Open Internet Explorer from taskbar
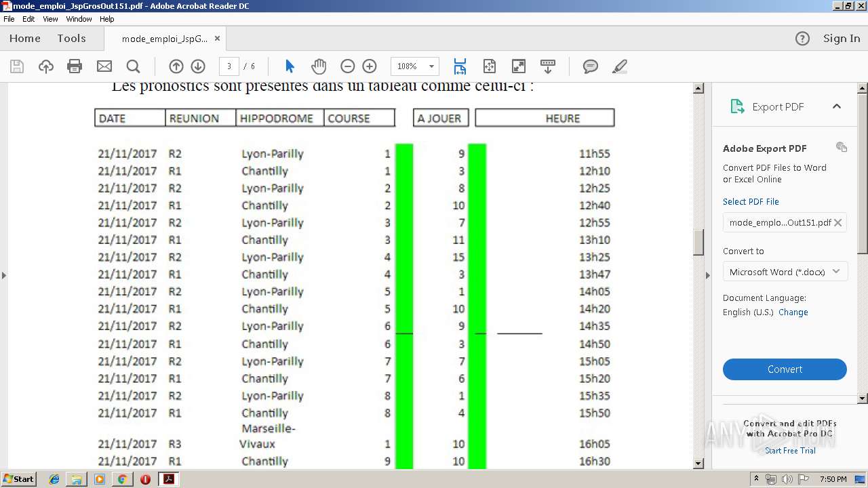Screen dimensions: 868x488 click(55, 479)
